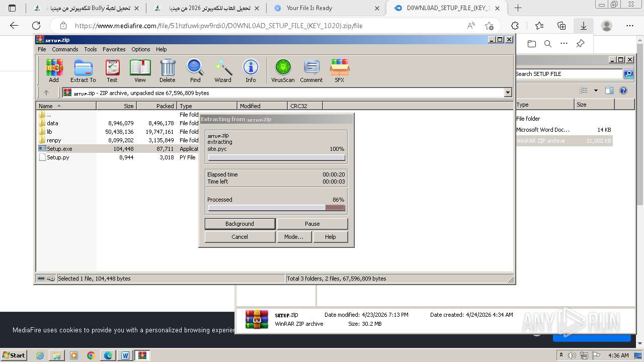Launch the Wizard tool

[x=223, y=70]
